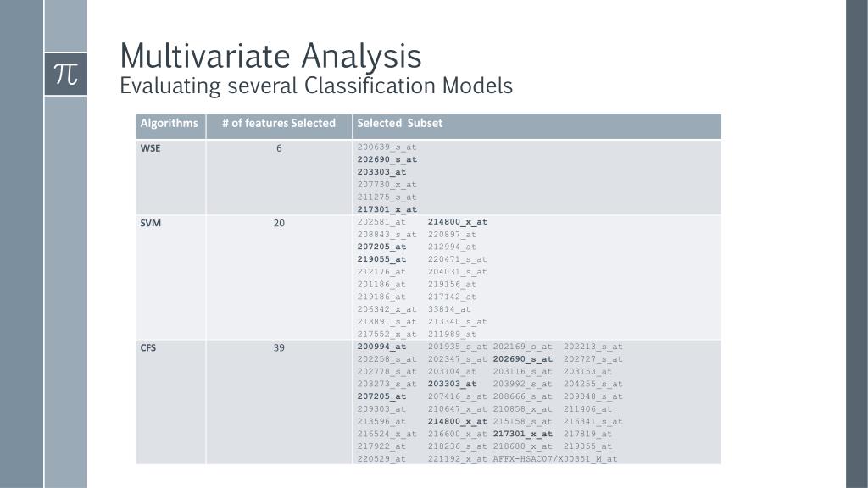868x488 pixels.
Task: Click probe 211275_s_at entry
Action: [387, 197]
